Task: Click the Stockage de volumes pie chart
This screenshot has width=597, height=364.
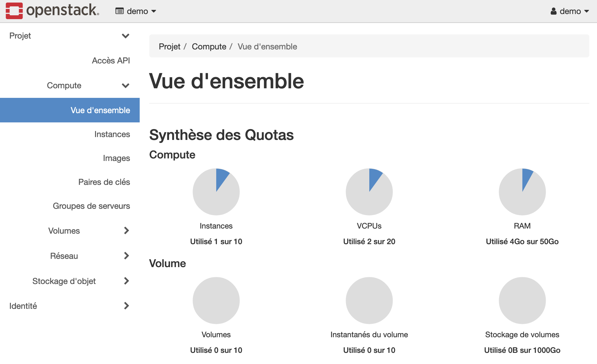Action: coord(522,300)
